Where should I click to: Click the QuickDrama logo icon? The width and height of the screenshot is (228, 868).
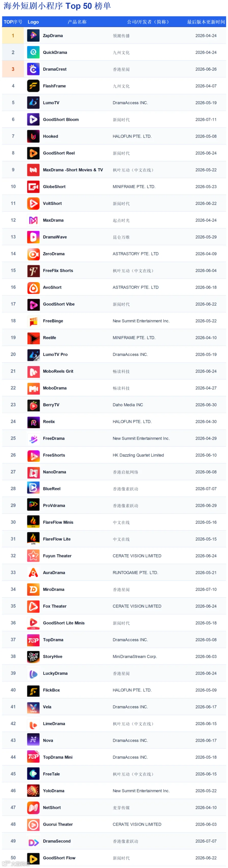33,52
